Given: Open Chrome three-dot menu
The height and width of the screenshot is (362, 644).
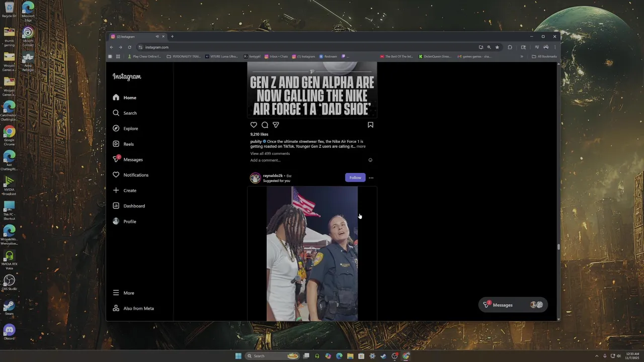Looking at the screenshot, I should [x=555, y=47].
